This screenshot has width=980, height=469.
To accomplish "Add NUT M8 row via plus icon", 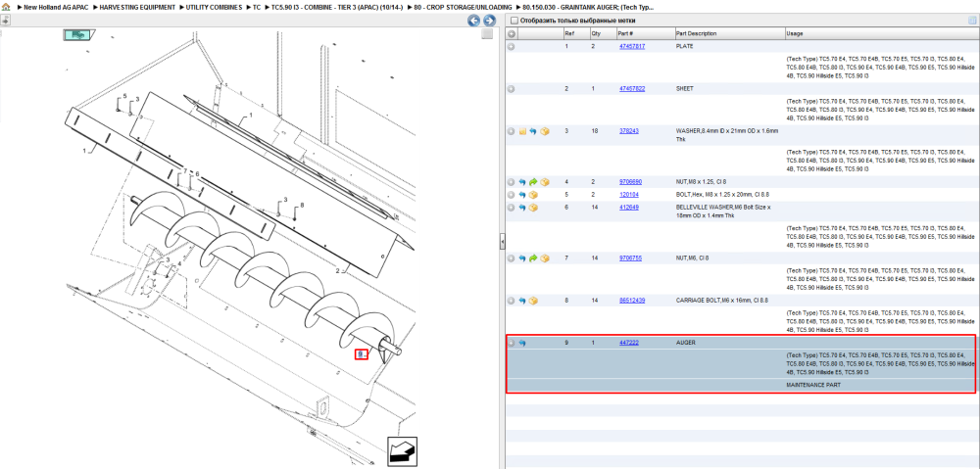I will [512, 182].
